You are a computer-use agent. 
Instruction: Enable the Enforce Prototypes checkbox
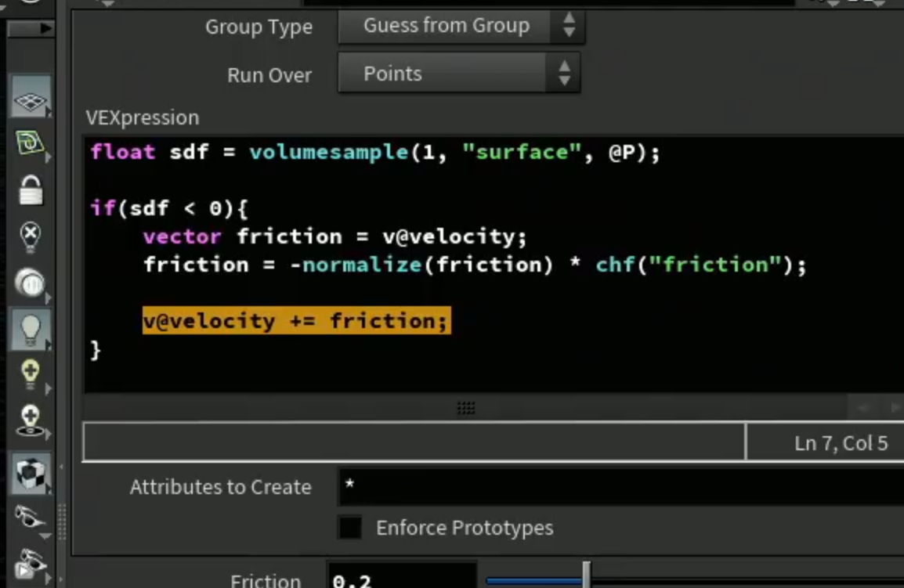coord(350,527)
